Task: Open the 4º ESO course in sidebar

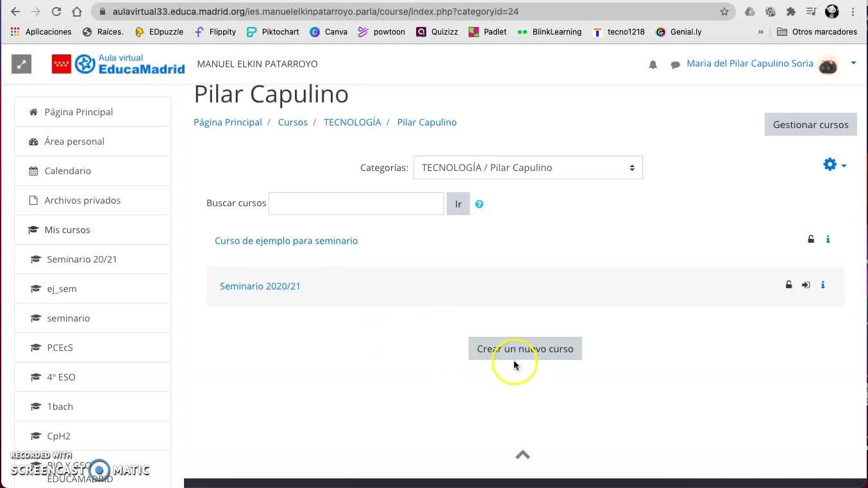Action: tap(93, 377)
